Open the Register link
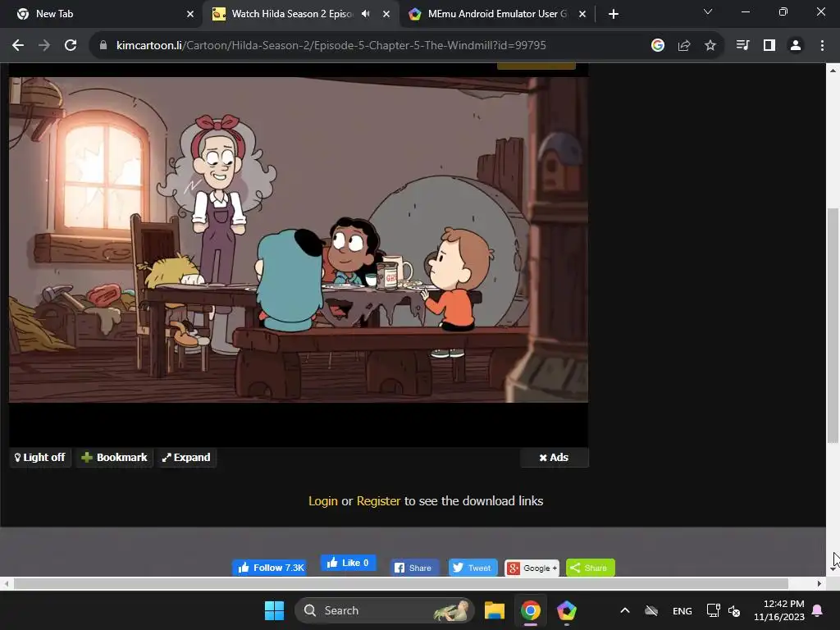Screen dimensions: 840x630 coord(378,501)
